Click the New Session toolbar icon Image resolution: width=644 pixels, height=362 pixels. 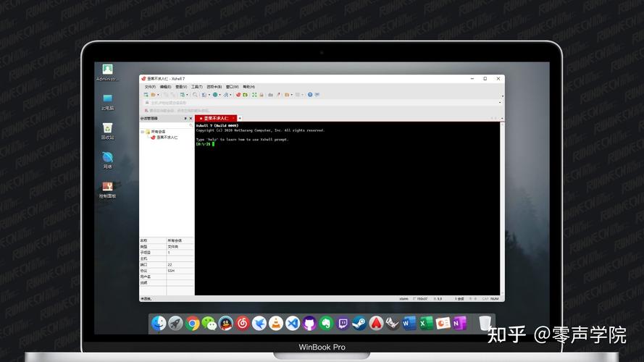click(x=146, y=94)
